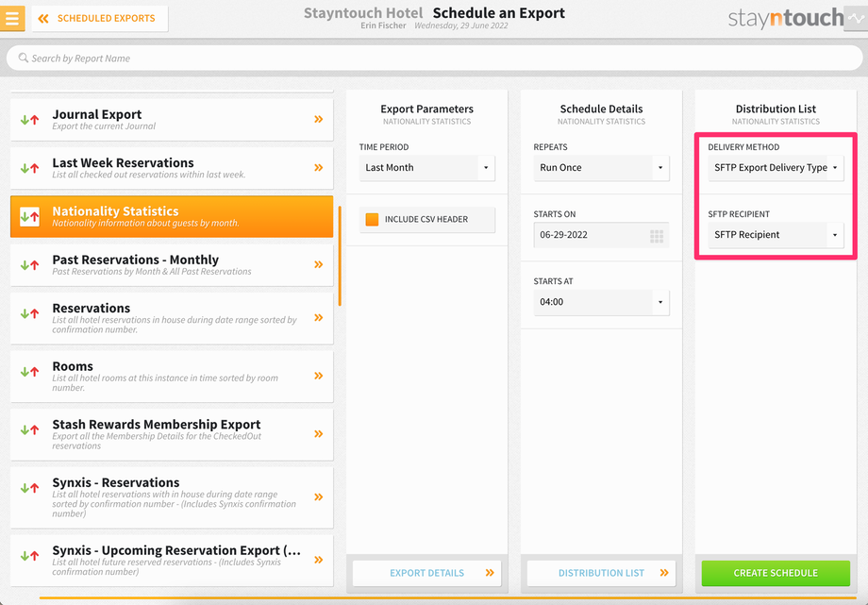Screen dimensions: 868x605
Task: Click the double chevron on Journal Export row
Action: pyautogui.click(x=319, y=119)
